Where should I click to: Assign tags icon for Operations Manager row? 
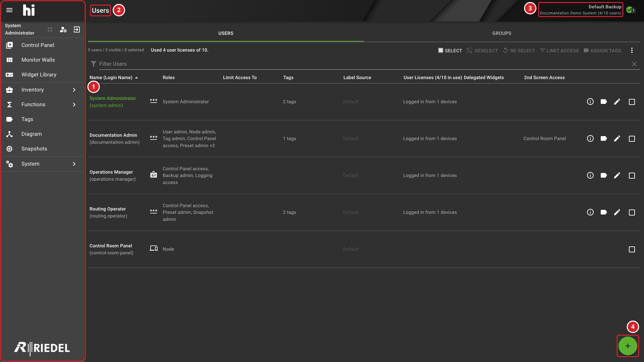tap(603, 175)
